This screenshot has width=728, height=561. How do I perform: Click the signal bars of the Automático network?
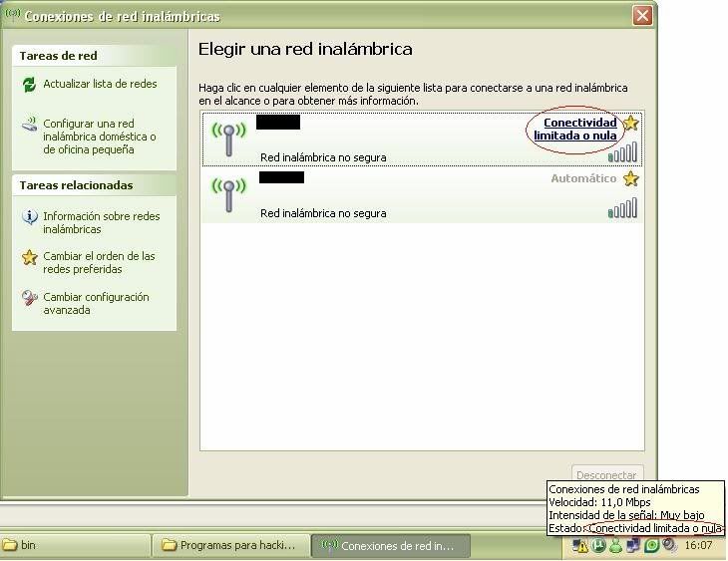(x=622, y=208)
